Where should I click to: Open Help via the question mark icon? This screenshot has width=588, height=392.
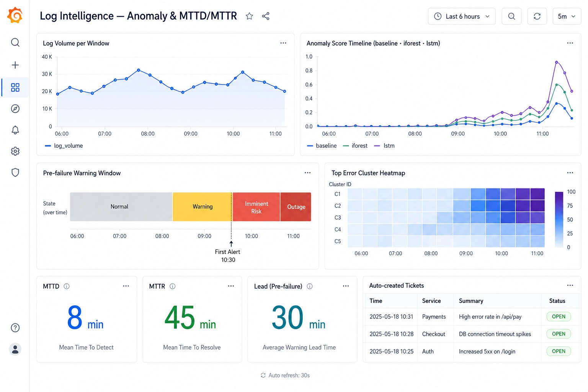(15, 328)
